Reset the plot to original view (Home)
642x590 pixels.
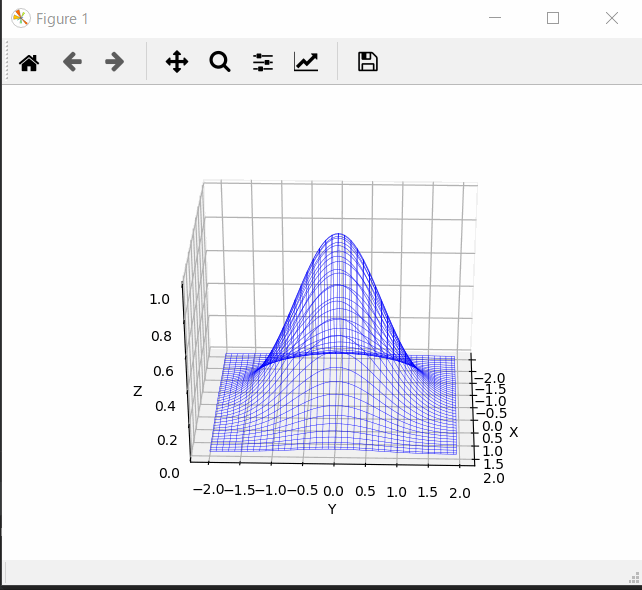(x=29, y=62)
